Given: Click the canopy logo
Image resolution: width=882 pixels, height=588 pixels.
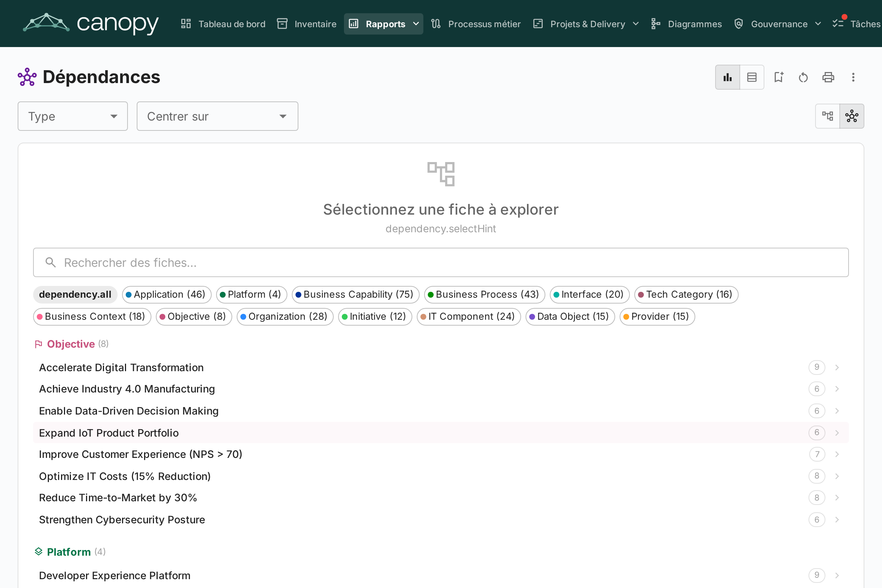Looking at the screenshot, I should 91,23.
